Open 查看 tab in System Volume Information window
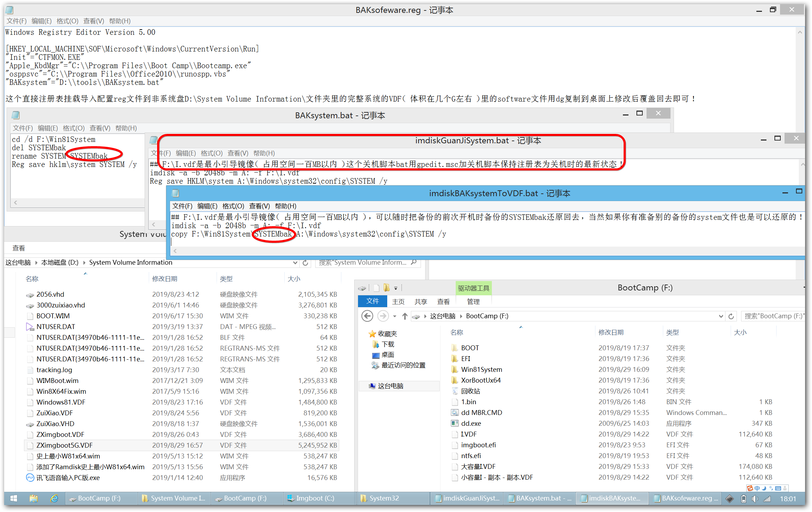 19,248
